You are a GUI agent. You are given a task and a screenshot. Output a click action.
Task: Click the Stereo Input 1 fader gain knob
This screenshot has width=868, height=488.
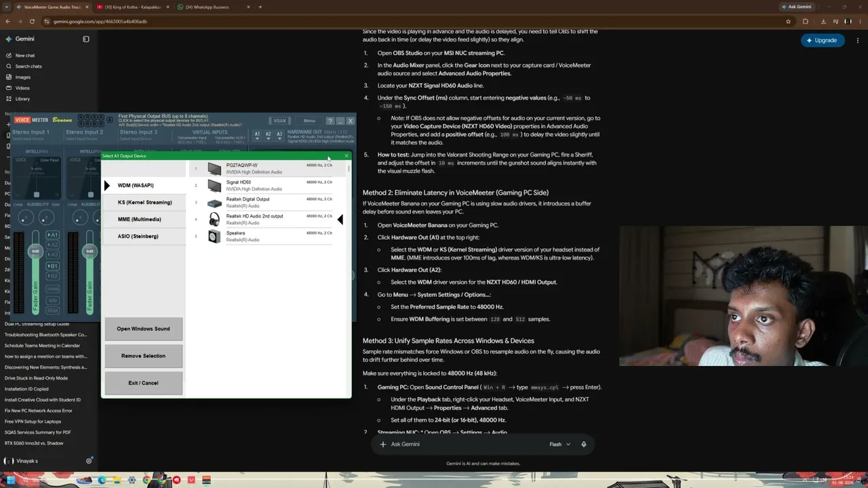coord(35,251)
